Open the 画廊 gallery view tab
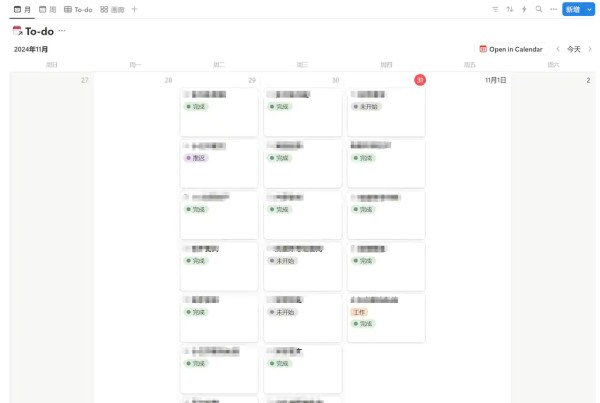The width and height of the screenshot is (600, 403). click(x=112, y=10)
